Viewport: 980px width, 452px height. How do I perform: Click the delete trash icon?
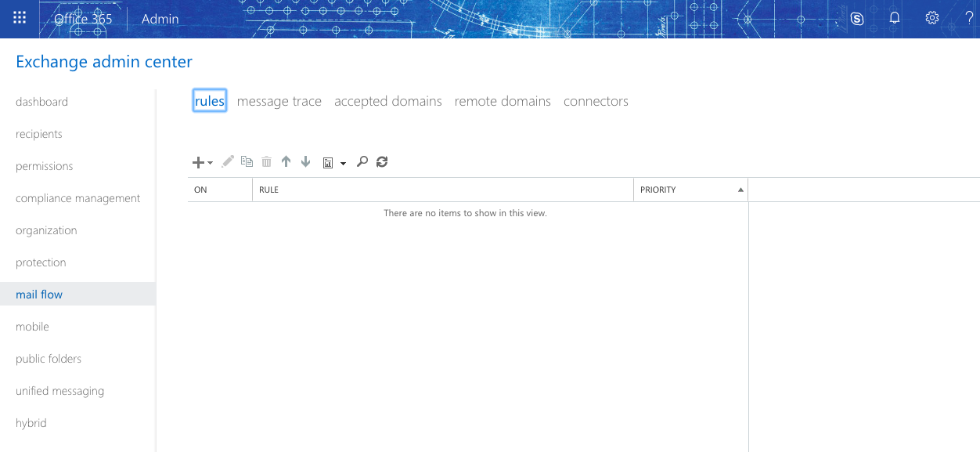pyautogui.click(x=267, y=161)
